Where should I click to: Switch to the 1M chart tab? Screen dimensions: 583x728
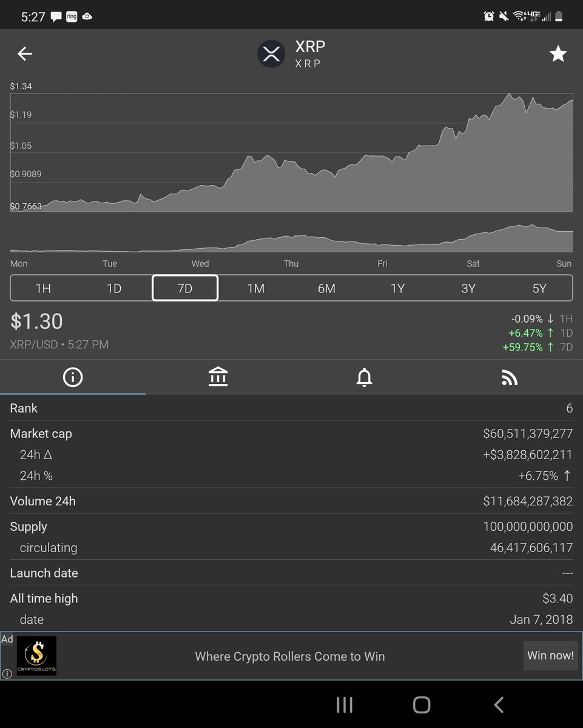(255, 288)
